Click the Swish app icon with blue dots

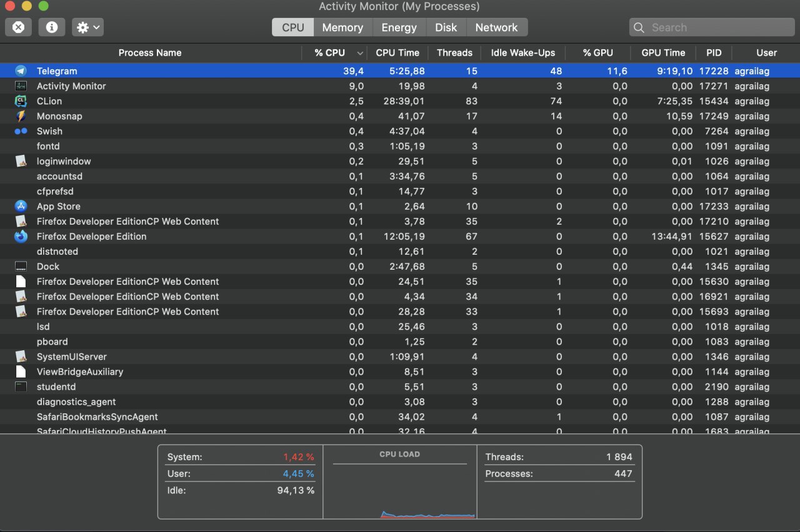21,131
